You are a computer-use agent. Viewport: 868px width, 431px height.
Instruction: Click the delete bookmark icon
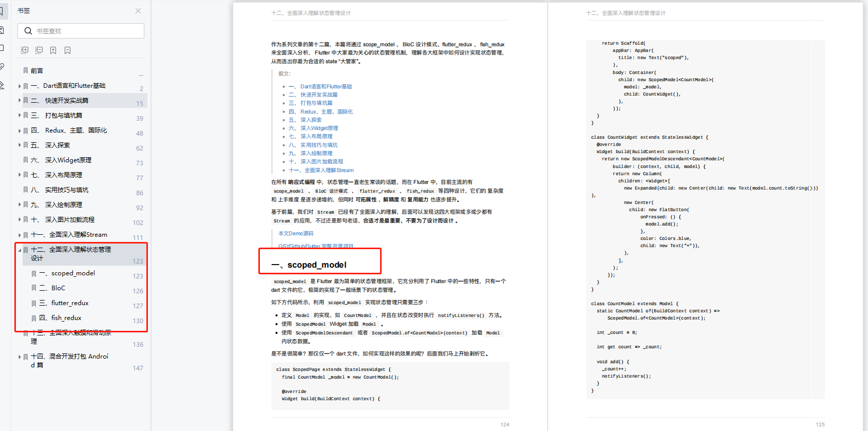68,50
